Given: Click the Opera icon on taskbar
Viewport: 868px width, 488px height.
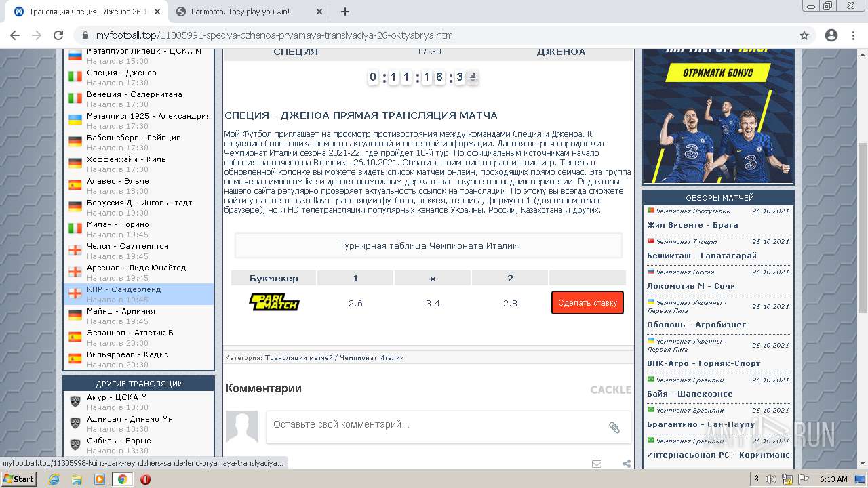Looking at the screenshot, I should [145, 479].
